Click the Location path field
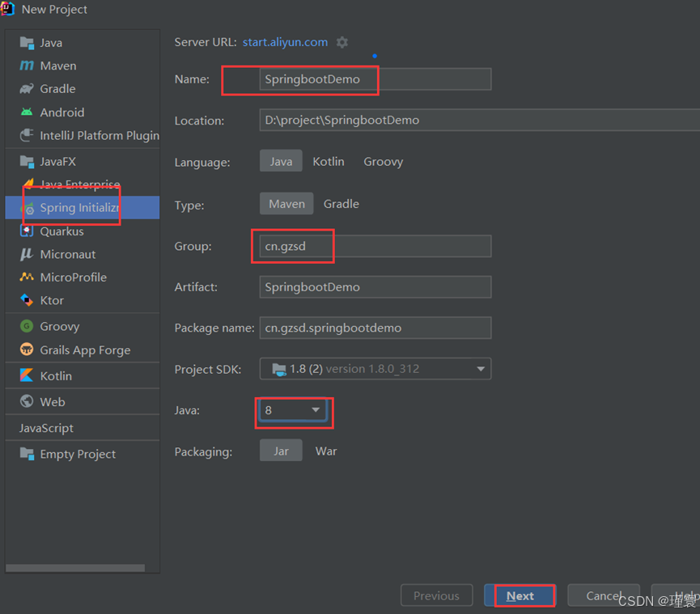This screenshot has height=614, width=700. (479, 120)
